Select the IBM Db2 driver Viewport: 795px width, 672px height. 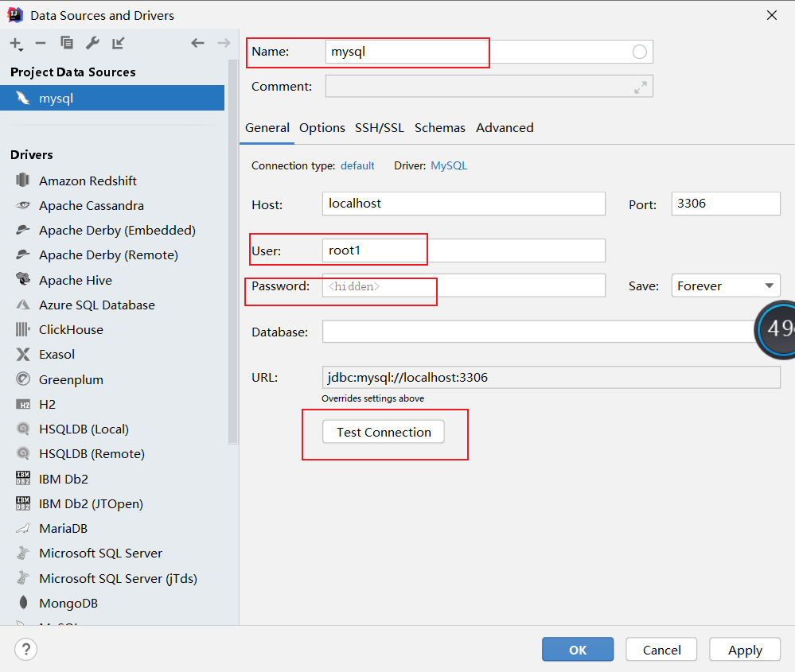(64, 479)
